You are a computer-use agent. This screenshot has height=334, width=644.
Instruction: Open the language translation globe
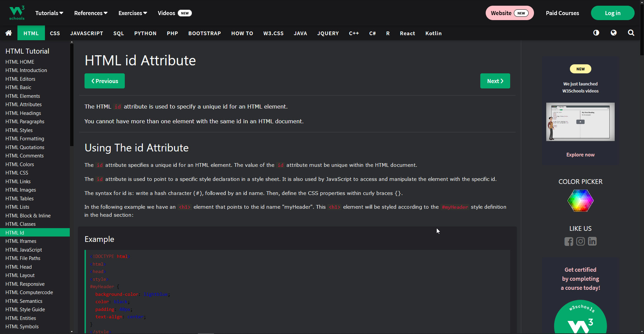click(613, 33)
